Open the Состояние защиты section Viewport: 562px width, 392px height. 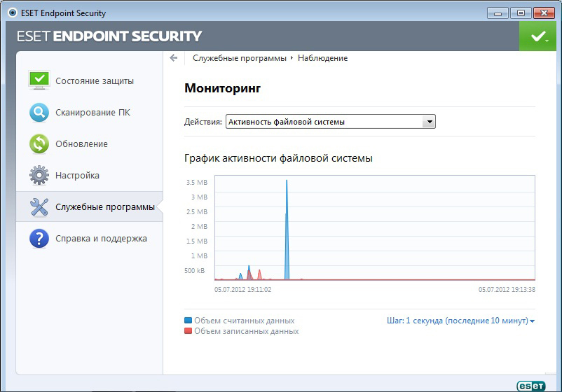pyautogui.click(x=95, y=80)
